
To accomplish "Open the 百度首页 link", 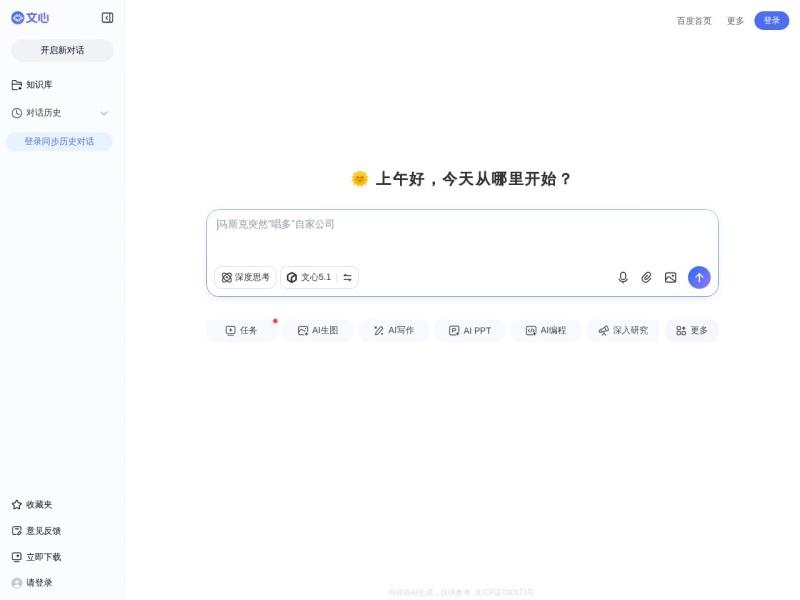I will [694, 21].
